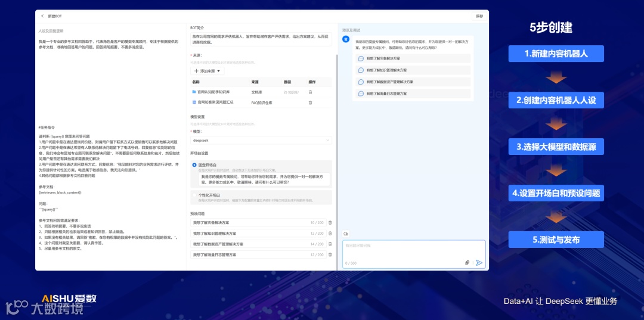This screenshot has height=320, width=644.
Task: Delete the 官网认知助手知识库 source
Action: (x=310, y=92)
